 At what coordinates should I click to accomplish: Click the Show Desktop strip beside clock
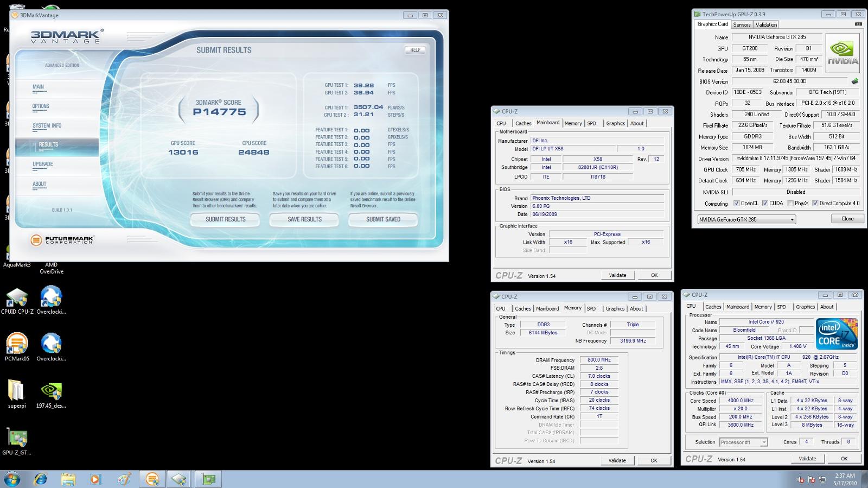[864, 479]
